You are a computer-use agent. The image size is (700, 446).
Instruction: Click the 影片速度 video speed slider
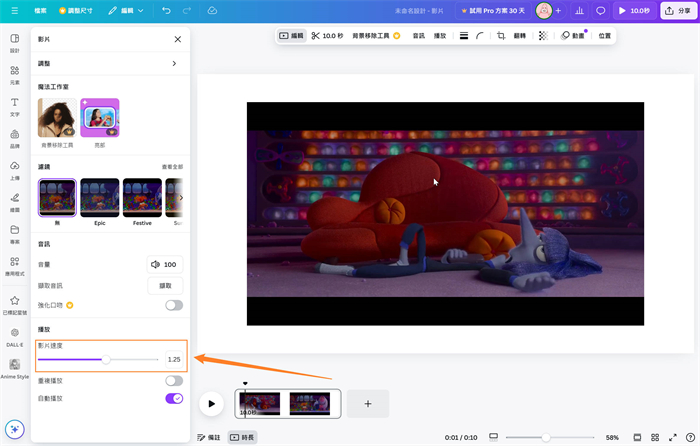(x=105, y=359)
